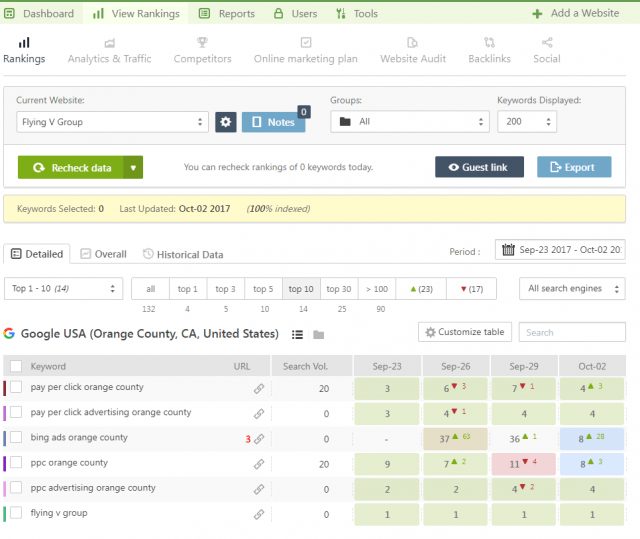Check 'pay per click advertising orange county' checkbox
Screen dimensions: 640x539
16,412
